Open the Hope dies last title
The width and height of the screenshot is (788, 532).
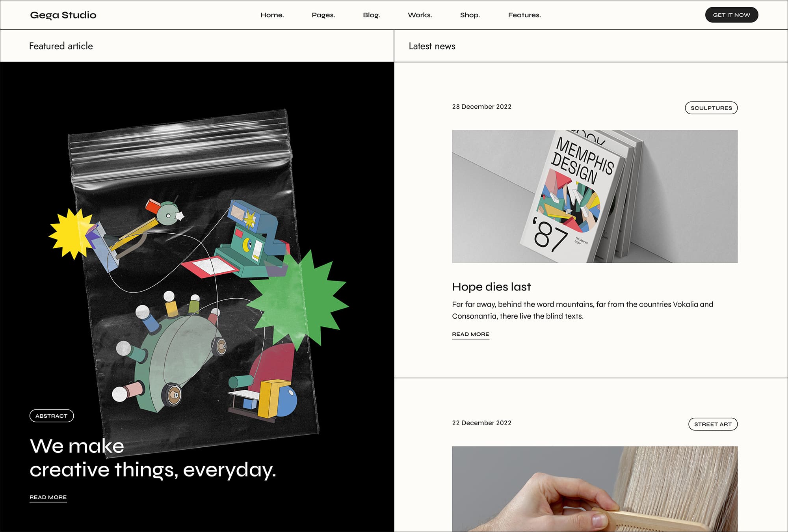pyautogui.click(x=491, y=287)
